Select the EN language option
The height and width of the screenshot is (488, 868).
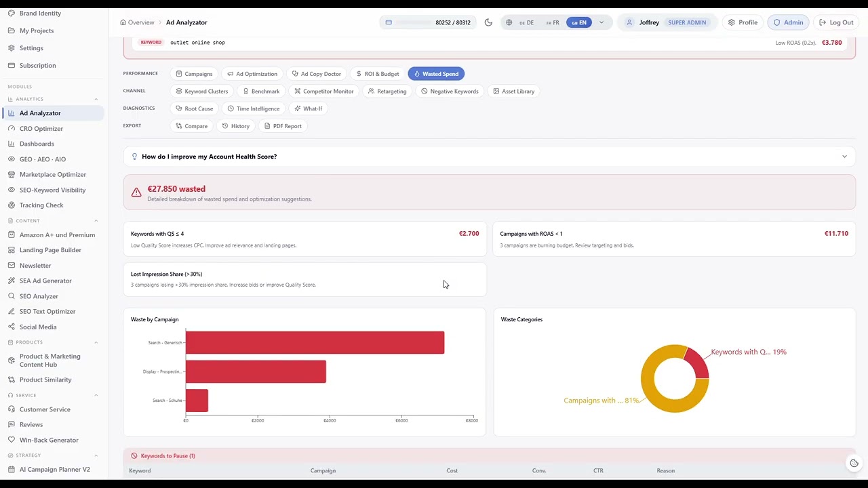click(x=579, y=22)
